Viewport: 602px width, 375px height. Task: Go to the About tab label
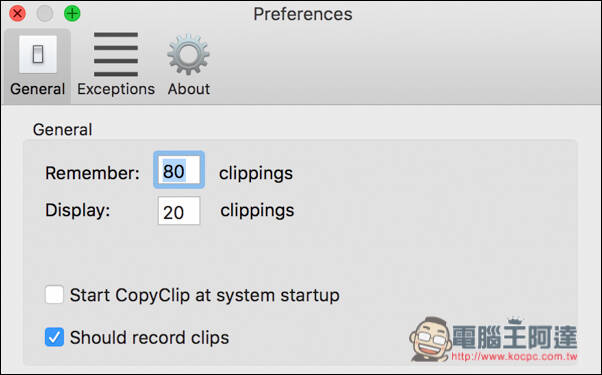pyautogui.click(x=189, y=89)
